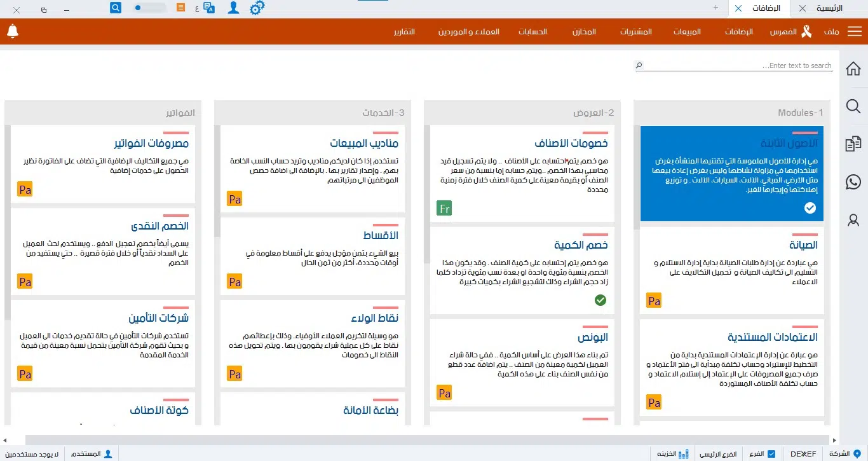Open the المبيعات menu
The width and height of the screenshot is (868, 461).
point(687,31)
